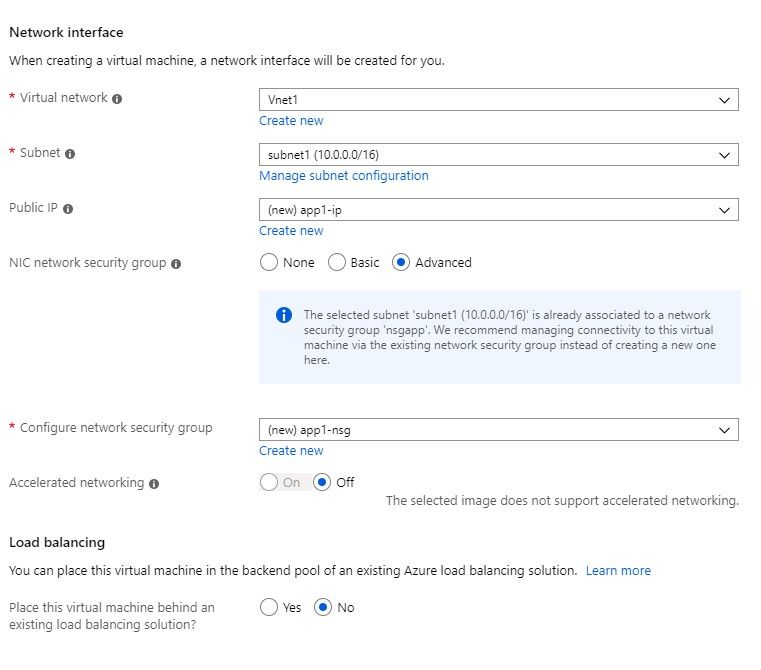Viewport: 761px width, 670px height.
Task: Click info icon next to Virtual network
Action: [x=117, y=99]
